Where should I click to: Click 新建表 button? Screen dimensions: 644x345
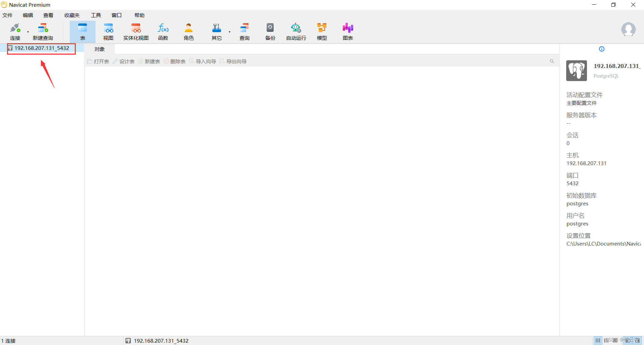coord(149,62)
